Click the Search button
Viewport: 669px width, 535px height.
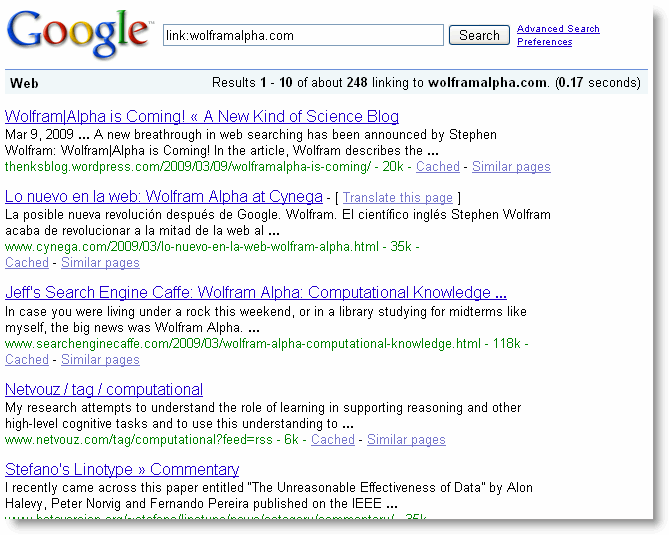coord(479,35)
